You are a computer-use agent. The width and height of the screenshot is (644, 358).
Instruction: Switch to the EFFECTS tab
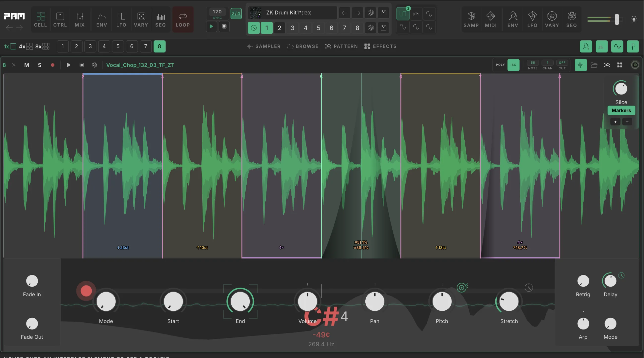pos(380,46)
